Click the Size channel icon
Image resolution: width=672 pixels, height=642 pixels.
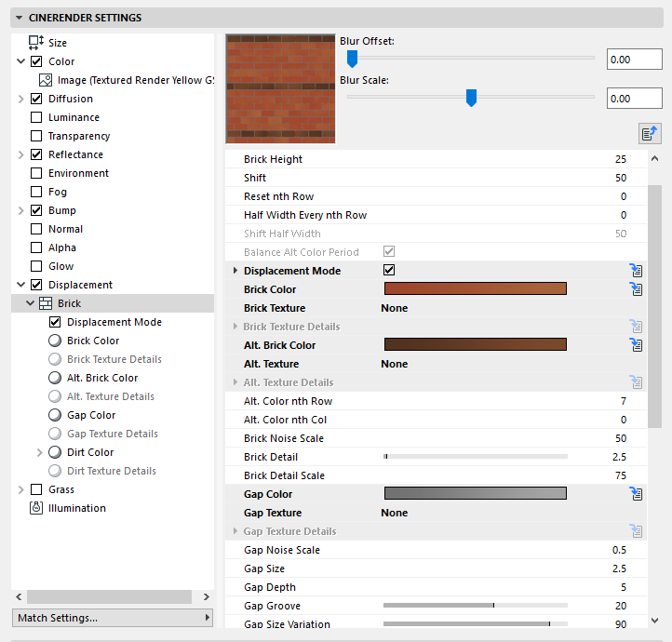coord(36,43)
